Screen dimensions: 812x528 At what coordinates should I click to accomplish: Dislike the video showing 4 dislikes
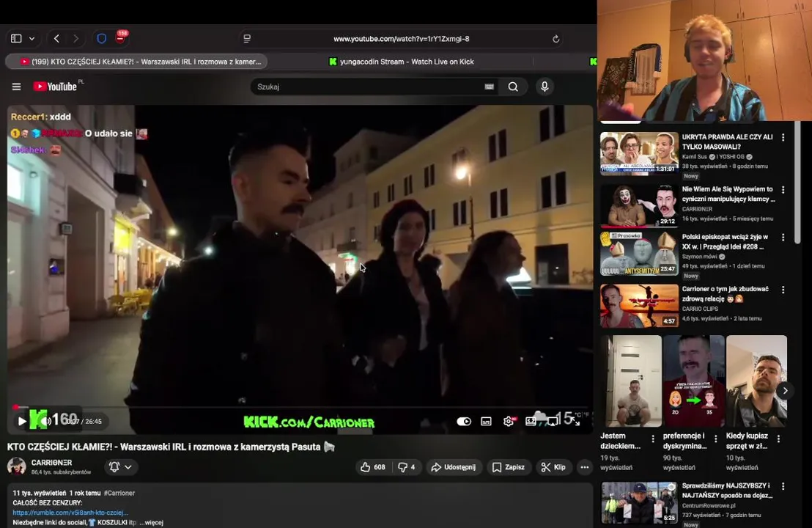coord(407,467)
